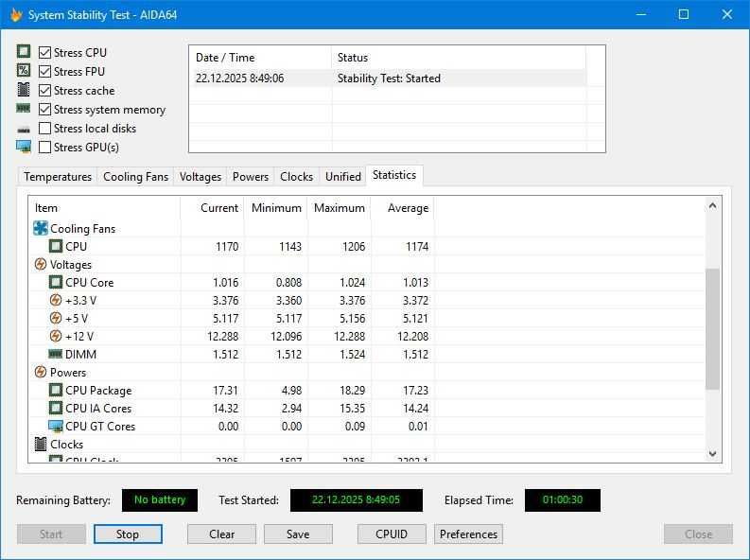Click the CPU IA Cores chip icon
Viewport: 750px width, 560px height.
(x=56, y=408)
